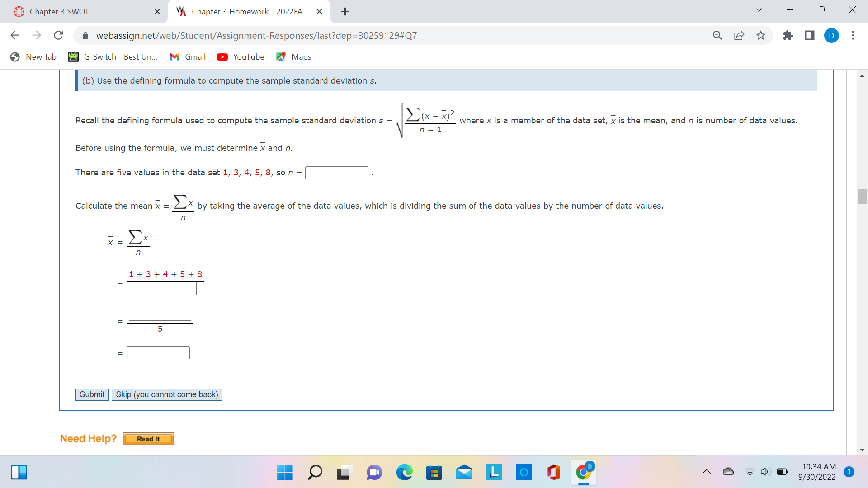Open Maps from the bookmarks bar
868x488 pixels.
click(x=293, y=57)
